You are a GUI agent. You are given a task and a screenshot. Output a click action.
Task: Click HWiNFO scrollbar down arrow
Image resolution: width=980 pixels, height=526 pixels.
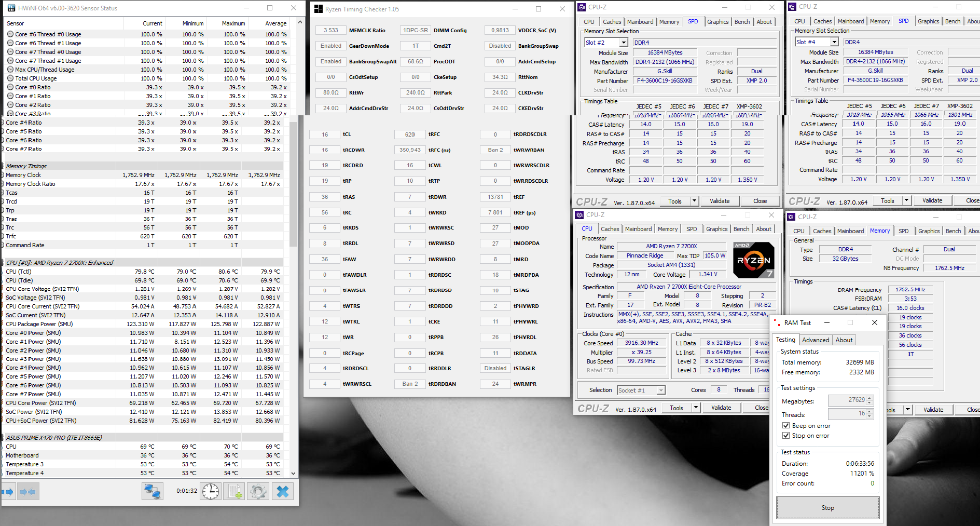[x=293, y=473]
